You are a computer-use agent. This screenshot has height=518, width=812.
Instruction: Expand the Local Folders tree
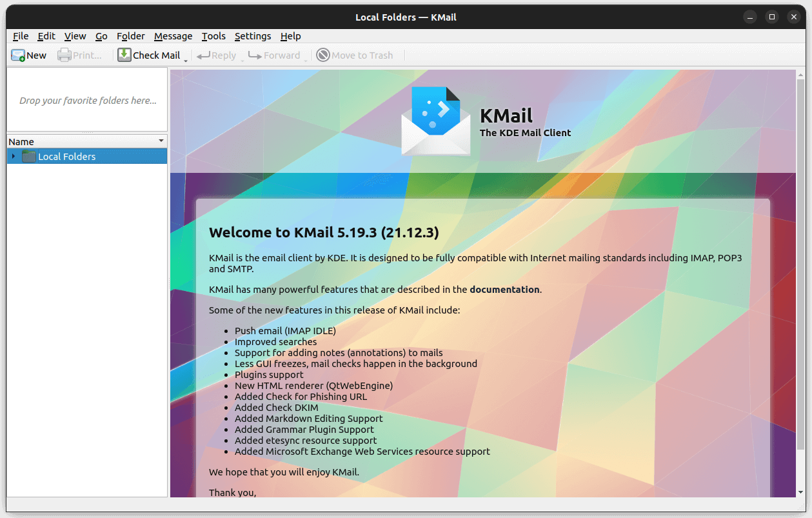tap(12, 155)
